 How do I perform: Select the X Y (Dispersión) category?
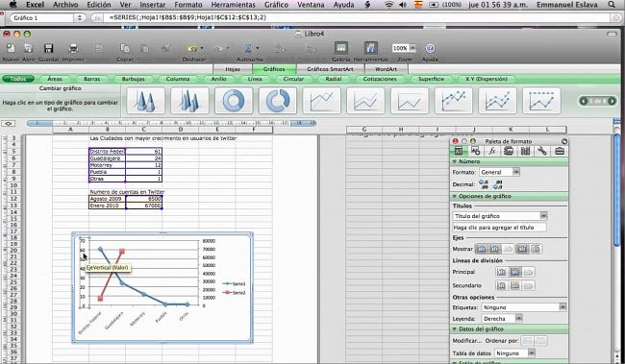tap(487, 79)
